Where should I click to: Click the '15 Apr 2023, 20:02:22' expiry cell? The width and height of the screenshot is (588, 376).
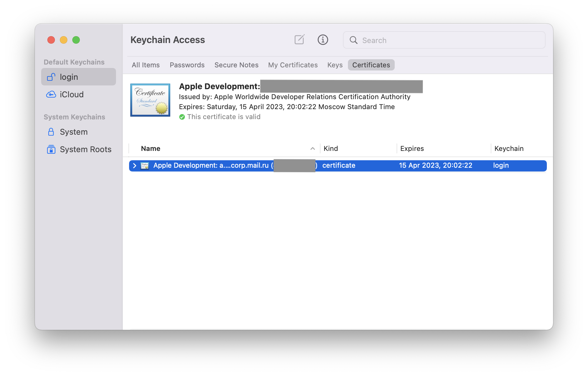click(436, 166)
